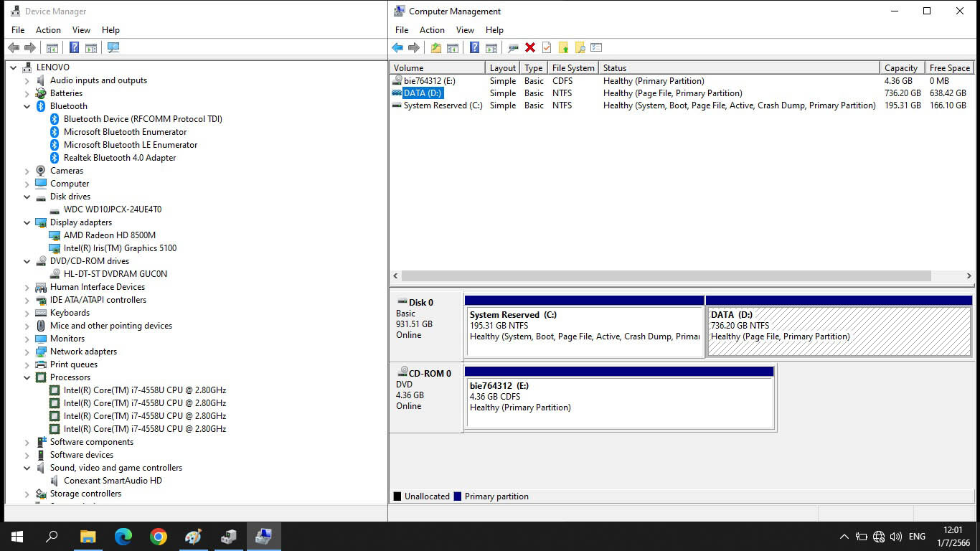Click the File System column header

pos(573,68)
